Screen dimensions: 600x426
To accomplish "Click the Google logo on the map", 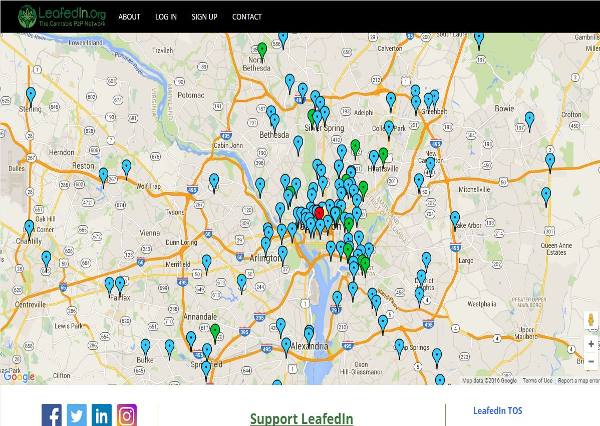I will click(x=19, y=377).
